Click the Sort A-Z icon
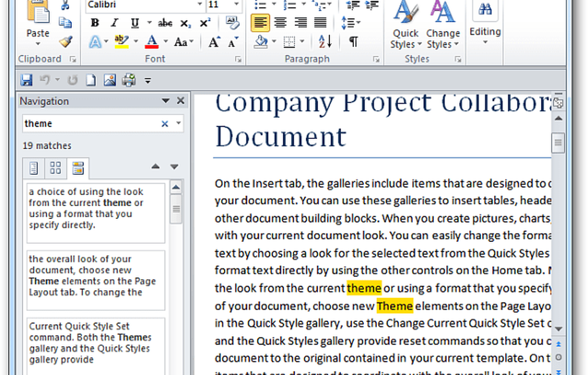The image size is (588, 375). pyautogui.click(x=325, y=41)
